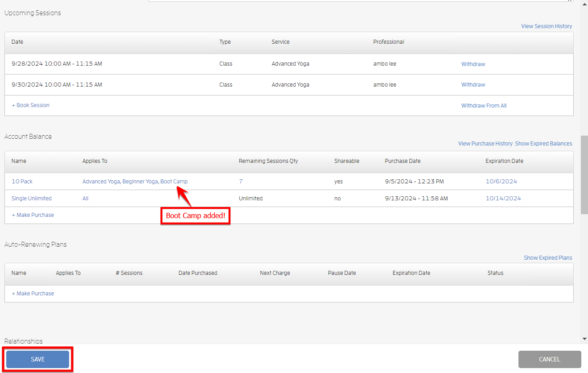
Task: Click + Book Session link
Action: click(x=30, y=105)
